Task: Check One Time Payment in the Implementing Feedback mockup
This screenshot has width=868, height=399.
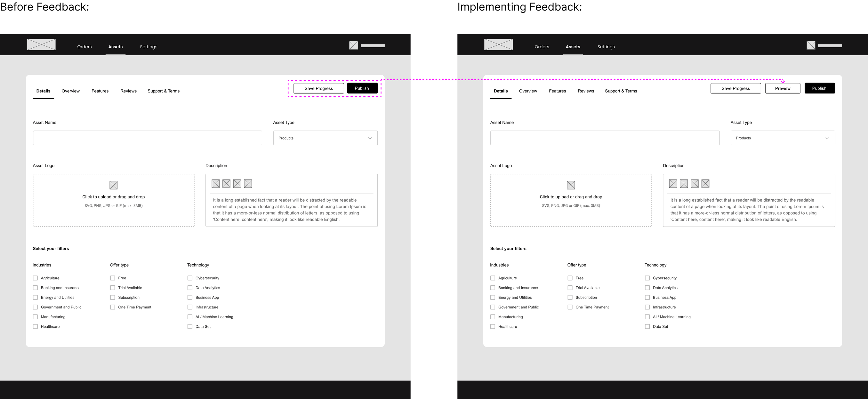Action: tap(570, 307)
